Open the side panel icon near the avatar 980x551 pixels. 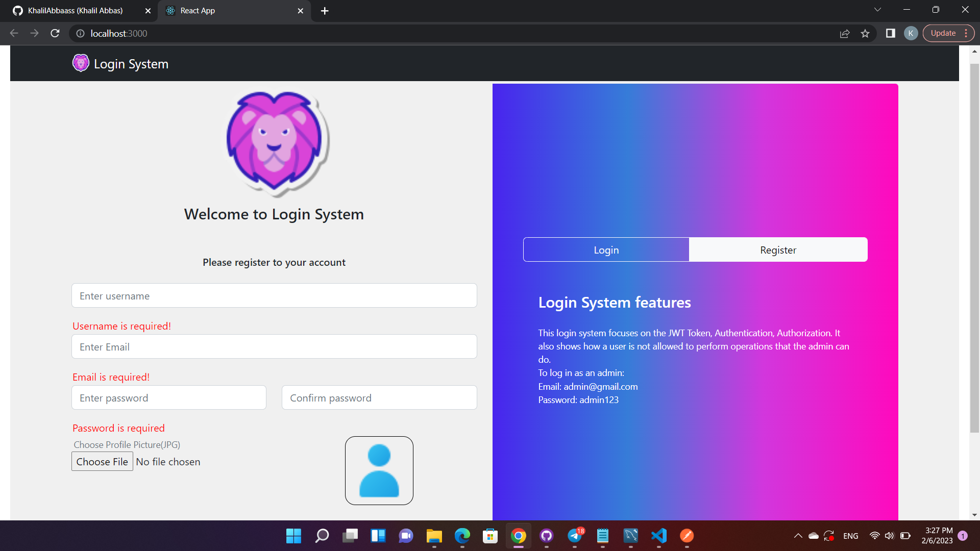pos(891,33)
